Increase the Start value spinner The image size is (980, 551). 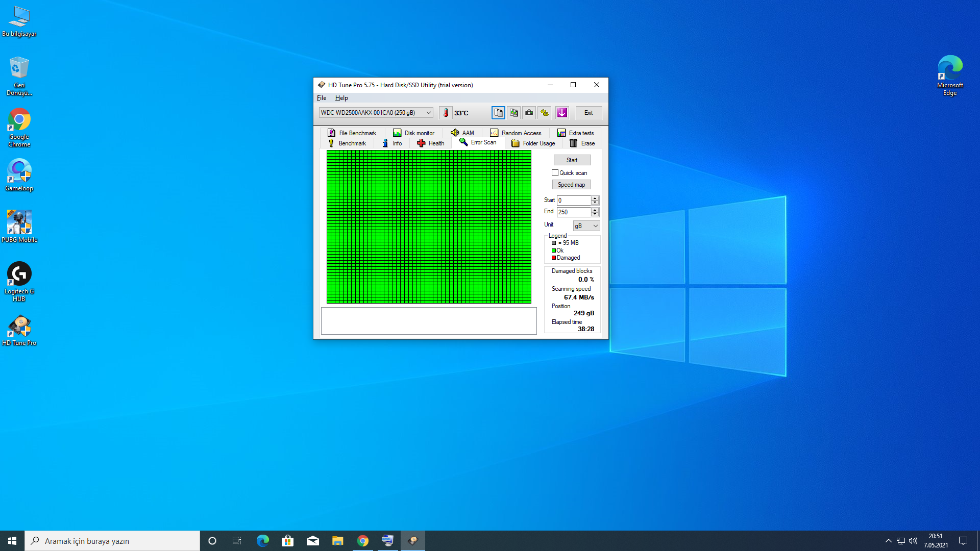tap(595, 198)
